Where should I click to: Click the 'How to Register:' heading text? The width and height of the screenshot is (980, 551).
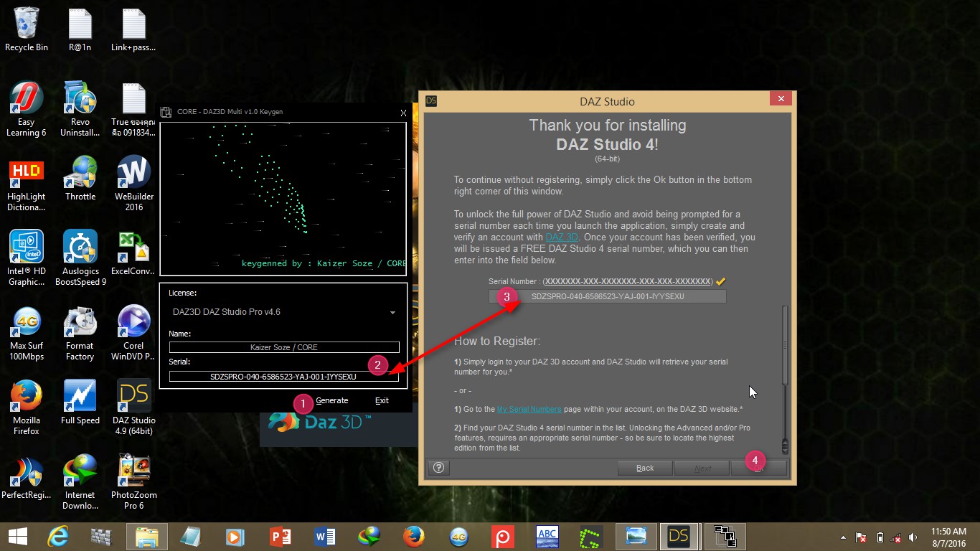click(497, 341)
